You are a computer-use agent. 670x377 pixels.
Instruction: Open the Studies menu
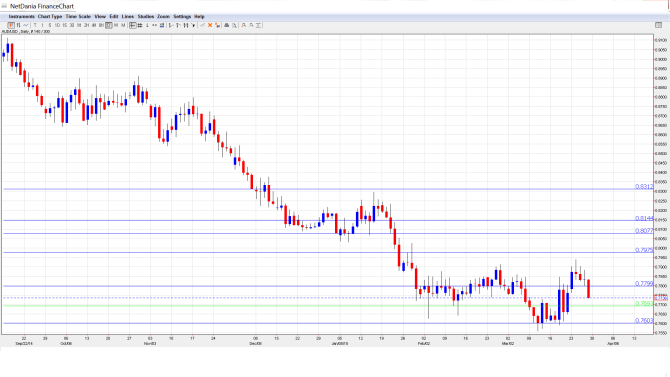[x=146, y=16]
